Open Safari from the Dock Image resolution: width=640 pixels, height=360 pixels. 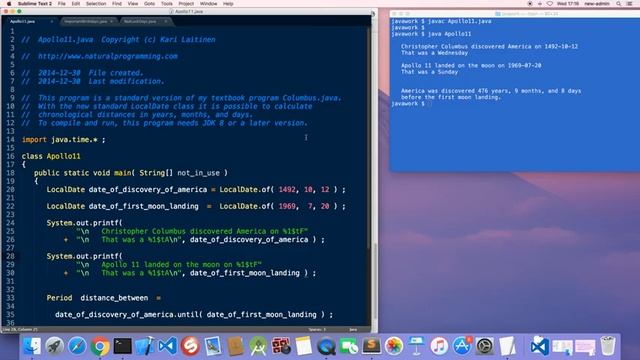pyautogui.click(x=77, y=346)
